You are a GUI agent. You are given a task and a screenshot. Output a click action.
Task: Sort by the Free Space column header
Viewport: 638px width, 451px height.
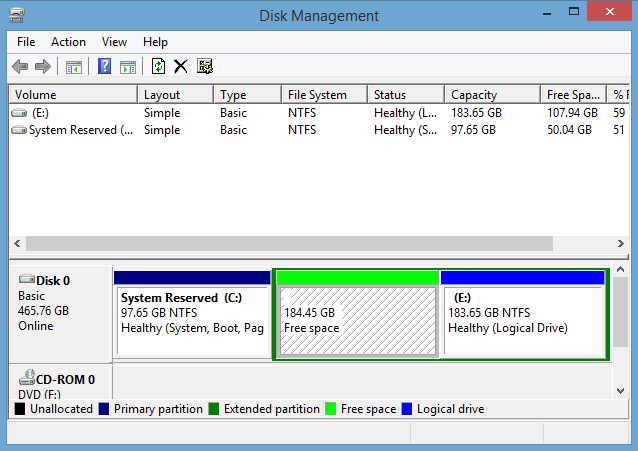[x=574, y=95]
